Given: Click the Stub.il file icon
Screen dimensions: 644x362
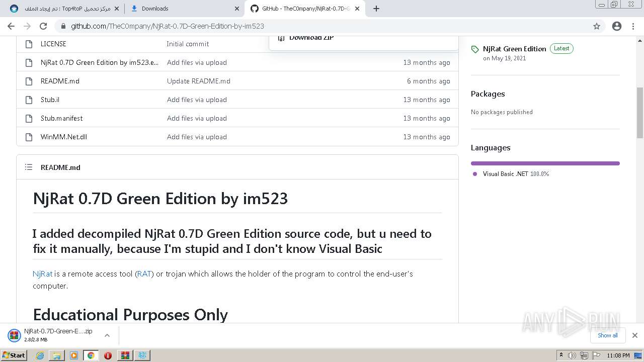Looking at the screenshot, I should 29,100.
